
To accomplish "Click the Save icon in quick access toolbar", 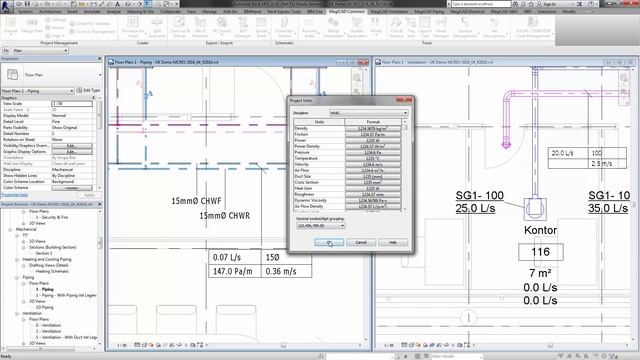I will [x=28, y=4].
